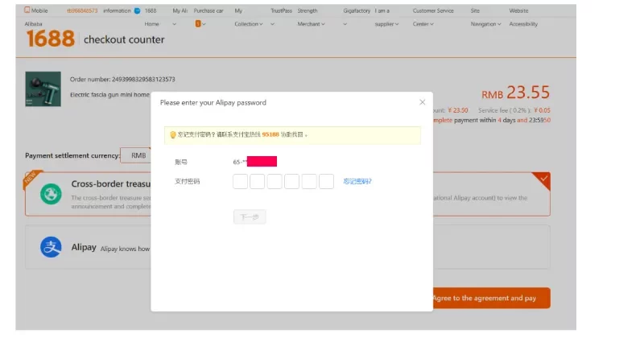
Task: Close the Alipay password dialog
Action: [422, 102]
